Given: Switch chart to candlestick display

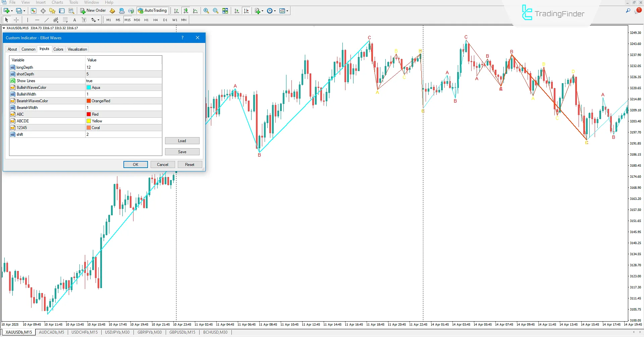Looking at the screenshot, I should 185,11.
